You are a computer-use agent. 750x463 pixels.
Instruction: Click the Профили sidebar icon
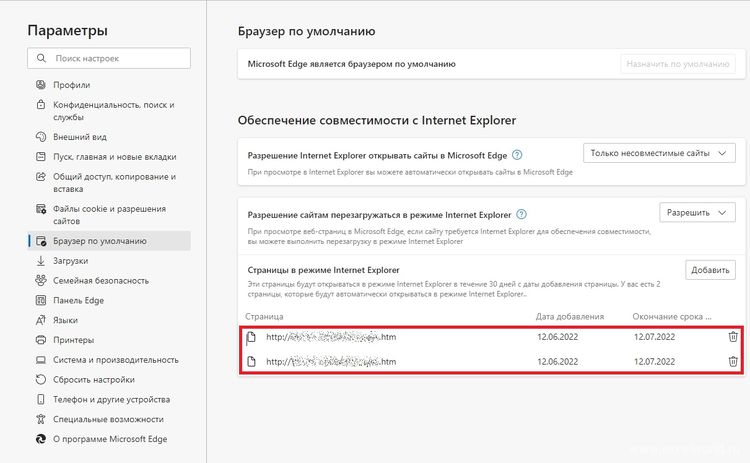pos(41,85)
